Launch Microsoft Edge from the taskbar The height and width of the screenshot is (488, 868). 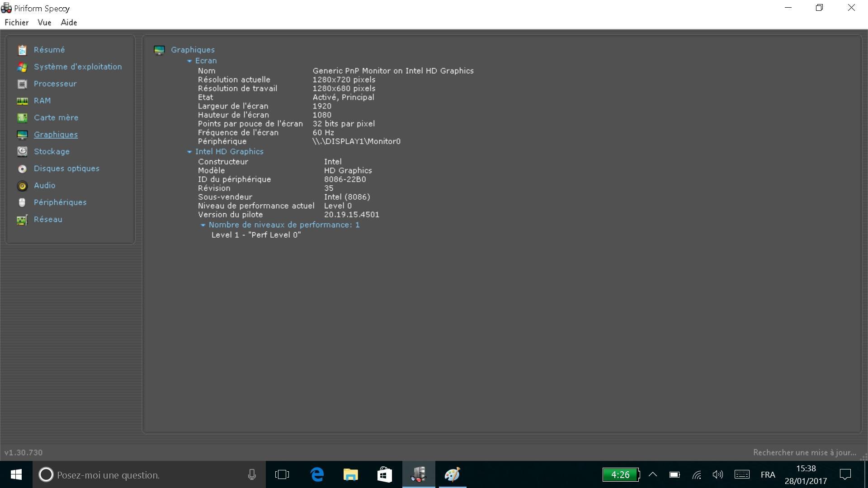317,474
